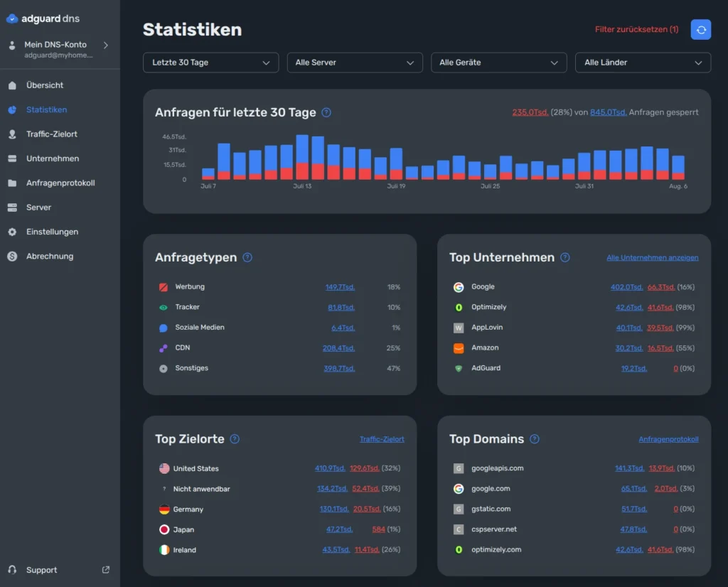Click the AppLovin company icon
Screen dimensions: 728x587
pyautogui.click(x=459, y=328)
